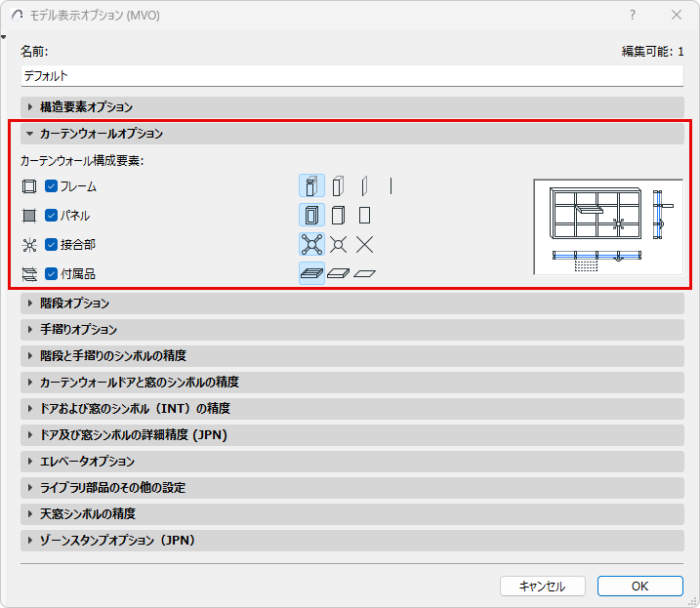700x608 pixels.
Task: Expand ゾーンスタンプオプション（JPN） section
Action: click(352, 540)
